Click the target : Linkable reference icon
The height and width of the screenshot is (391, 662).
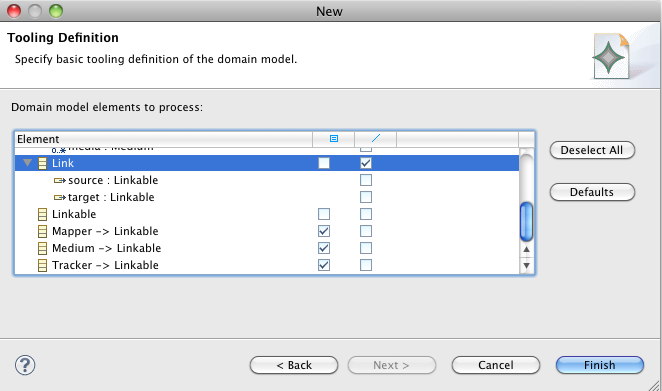[60, 198]
